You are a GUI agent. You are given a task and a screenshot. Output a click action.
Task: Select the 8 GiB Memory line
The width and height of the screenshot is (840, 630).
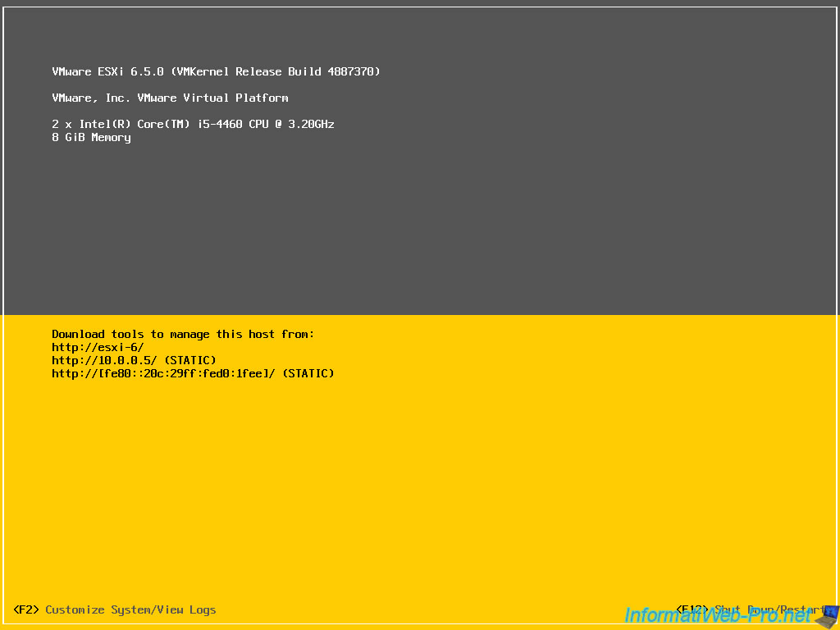(x=92, y=138)
